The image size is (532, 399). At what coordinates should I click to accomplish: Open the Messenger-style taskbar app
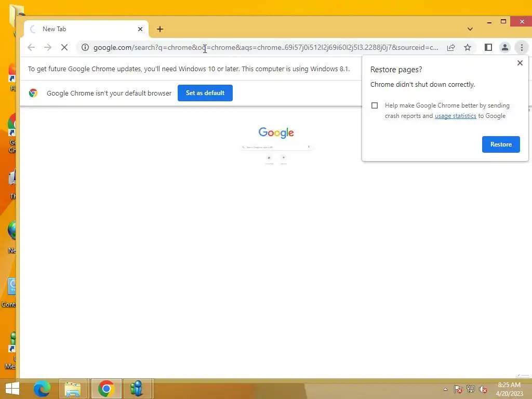[x=137, y=389]
